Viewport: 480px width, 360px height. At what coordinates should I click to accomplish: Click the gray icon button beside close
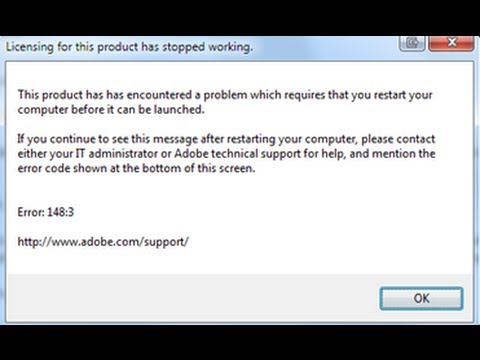412,43
